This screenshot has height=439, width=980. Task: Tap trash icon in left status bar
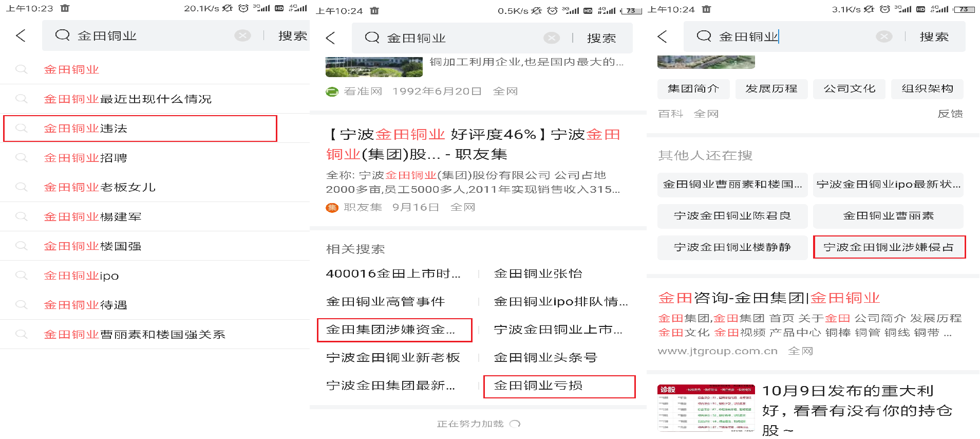click(65, 8)
